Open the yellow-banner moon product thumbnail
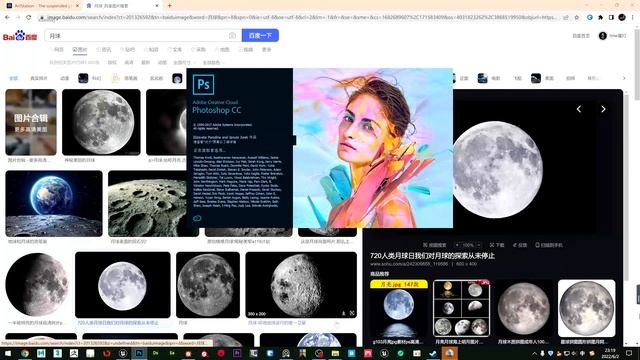This screenshot has width=640, height=360. click(x=399, y=308)
